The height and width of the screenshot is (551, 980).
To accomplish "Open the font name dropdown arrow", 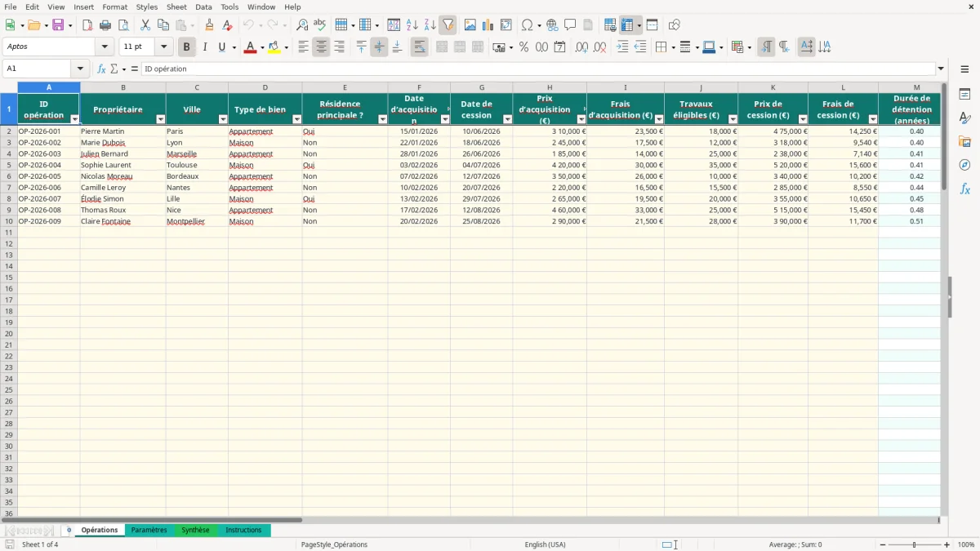I will pos(105,47).
